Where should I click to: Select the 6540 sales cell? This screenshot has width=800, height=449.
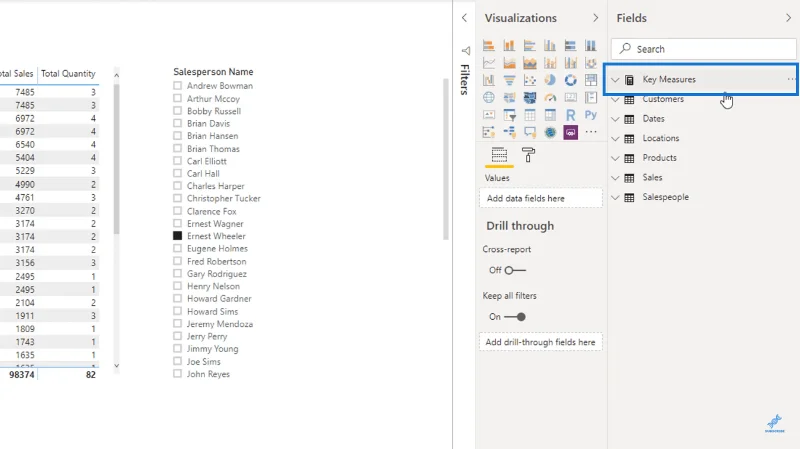25,144
